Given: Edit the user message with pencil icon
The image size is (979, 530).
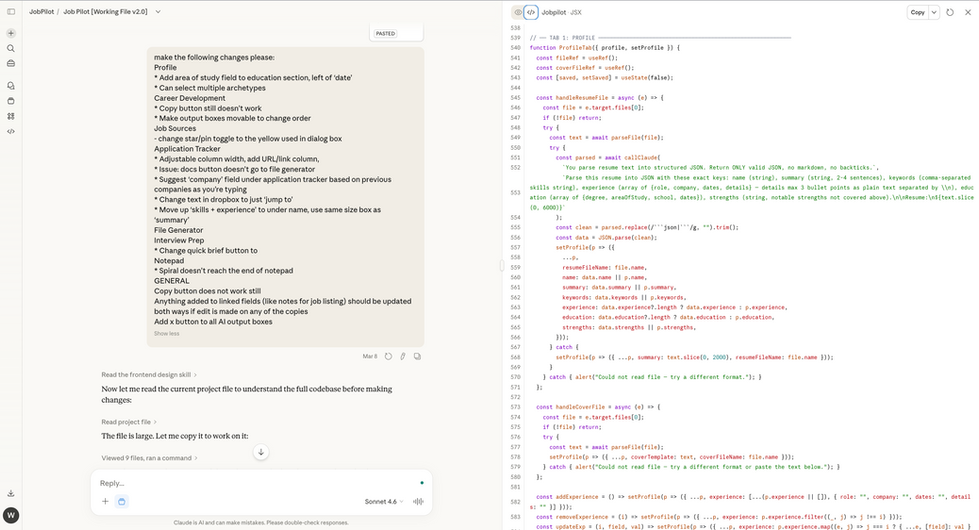Looking at the screenshot, I should click(403, 356).
